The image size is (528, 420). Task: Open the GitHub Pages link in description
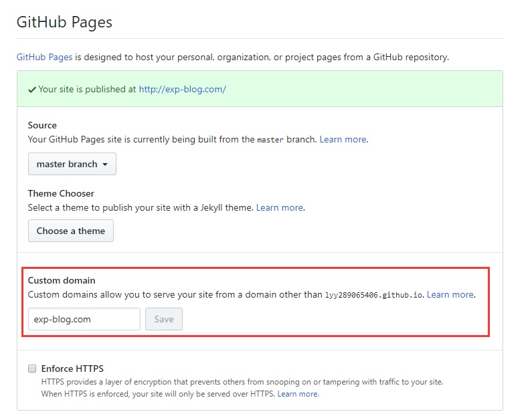[44, 58]
